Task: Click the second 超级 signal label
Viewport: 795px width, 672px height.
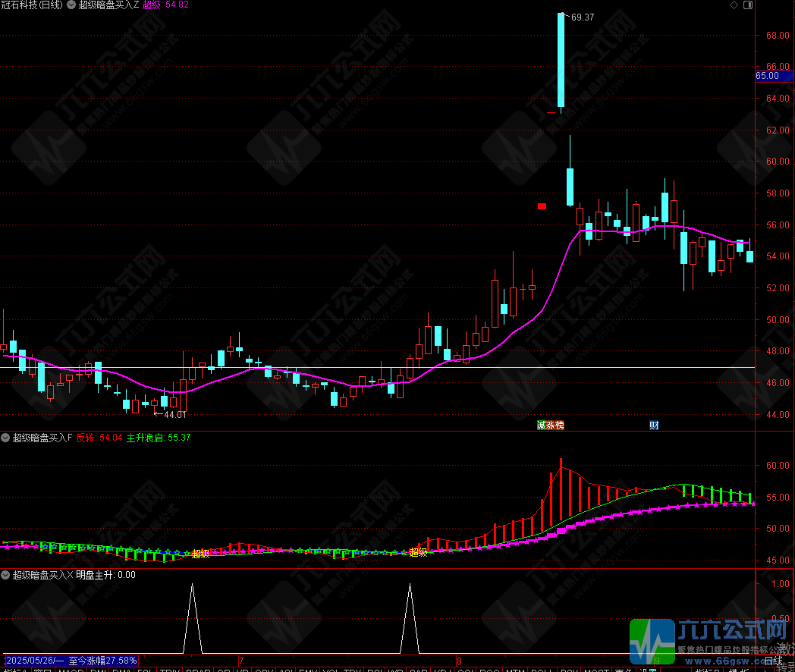Action: pyautogui.click(x=418, y=552)
